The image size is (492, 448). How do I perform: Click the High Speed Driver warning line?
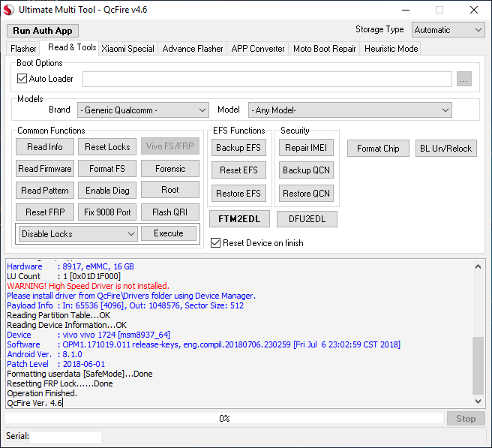(x=88, y=286)
